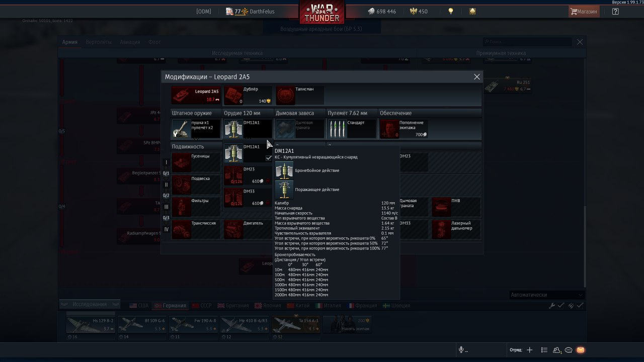Select the Швеция nation tab
This screenshot has height=362, width=644.
point(396,305)
